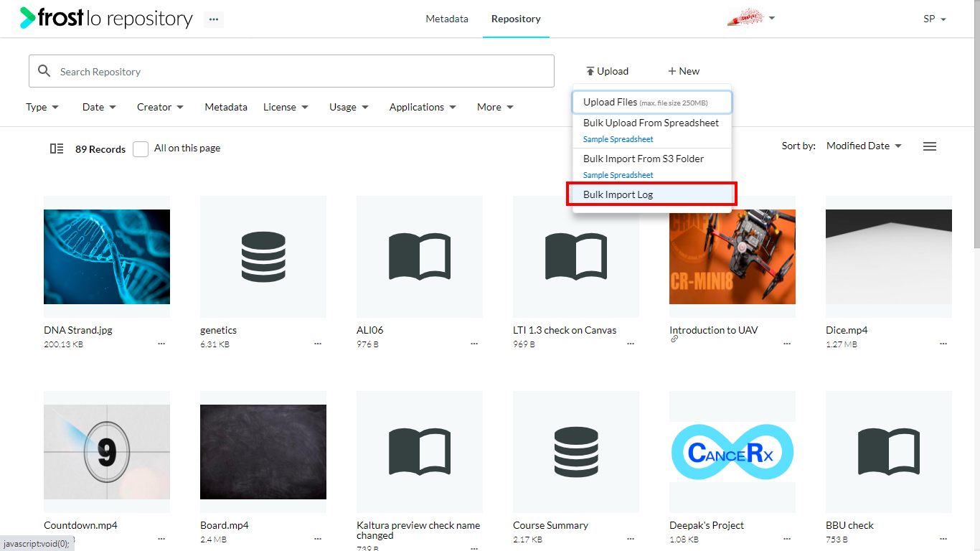The width and height of the screenshot is (980, 551).
Task: Select Bulk Import Log menu entry
Action: click(x=652, y=194)
